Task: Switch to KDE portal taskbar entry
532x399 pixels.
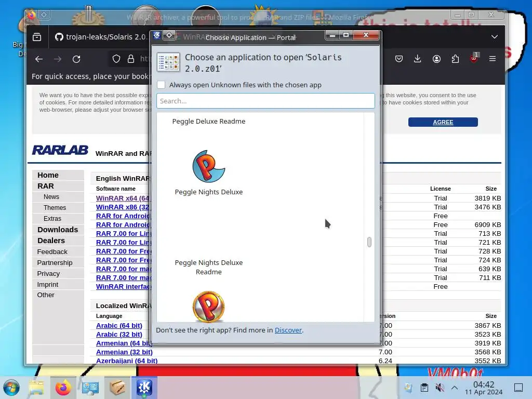Action: 144,388
